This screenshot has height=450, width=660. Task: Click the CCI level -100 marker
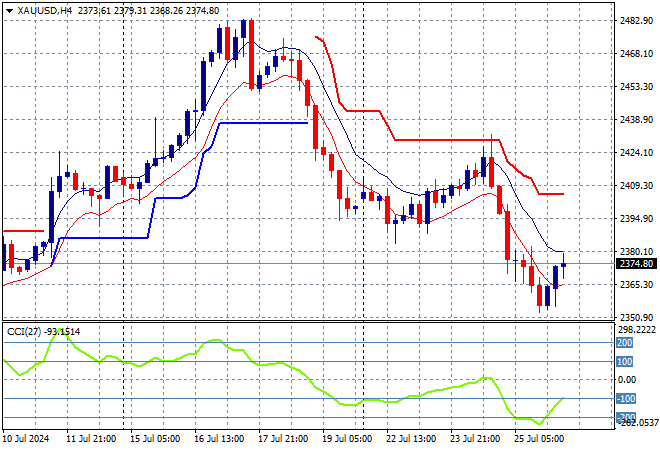pos(625,399)
